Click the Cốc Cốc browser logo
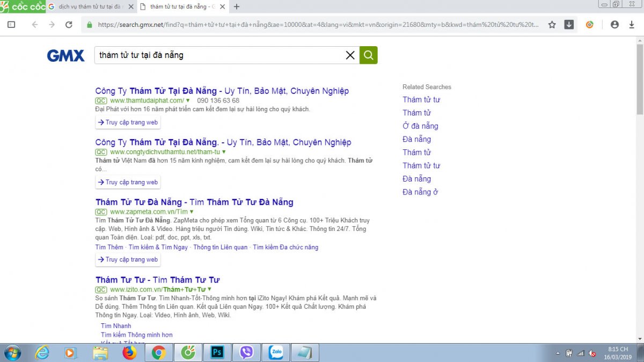The height and width of the screenshot is (362, 644). pos(23,6)
